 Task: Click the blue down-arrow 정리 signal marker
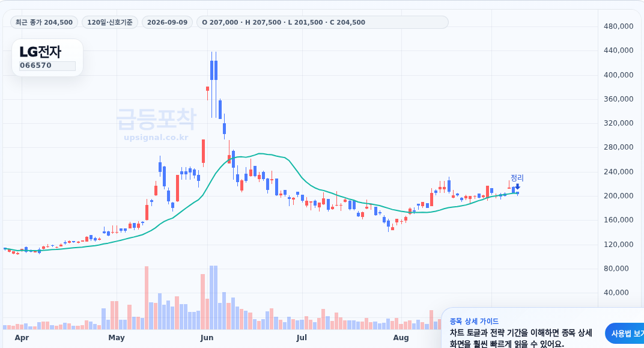pos(517,186)
